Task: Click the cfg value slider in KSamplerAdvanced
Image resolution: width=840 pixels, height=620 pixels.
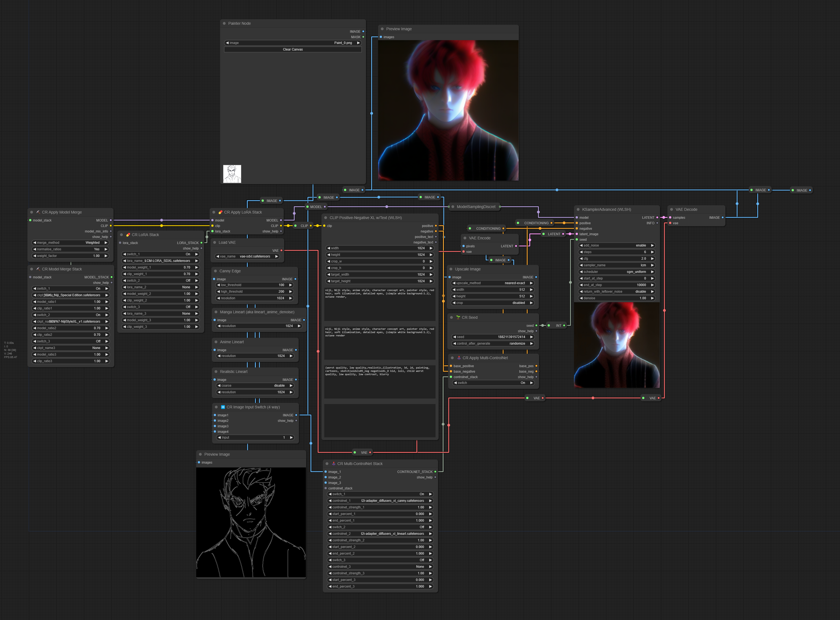Action: click(617, 259)
